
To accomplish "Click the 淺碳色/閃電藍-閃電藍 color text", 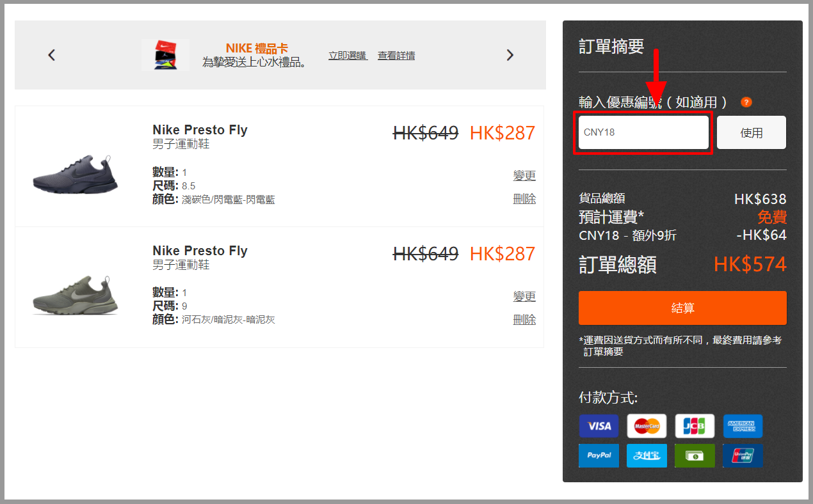I will coord(229,200).
